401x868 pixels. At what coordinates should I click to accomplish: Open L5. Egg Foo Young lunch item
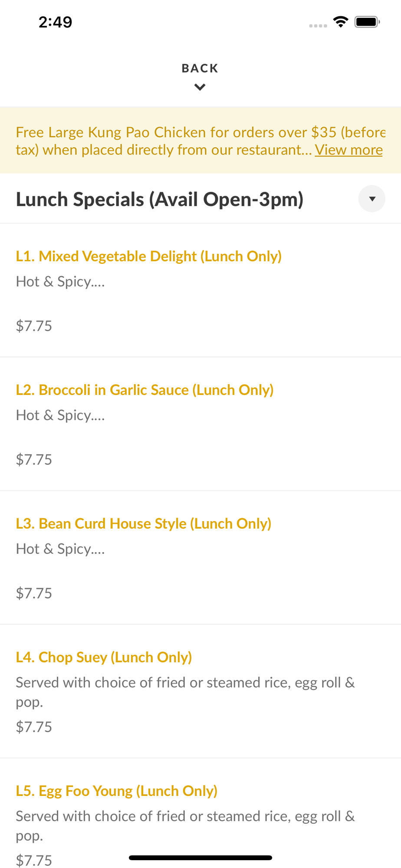tap(116, 791)
